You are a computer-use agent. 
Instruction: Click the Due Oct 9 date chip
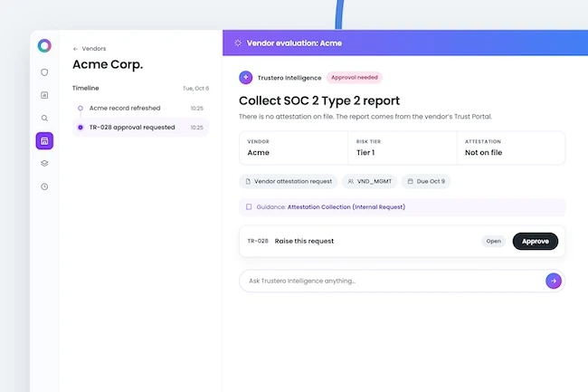[x=426, y=182]
